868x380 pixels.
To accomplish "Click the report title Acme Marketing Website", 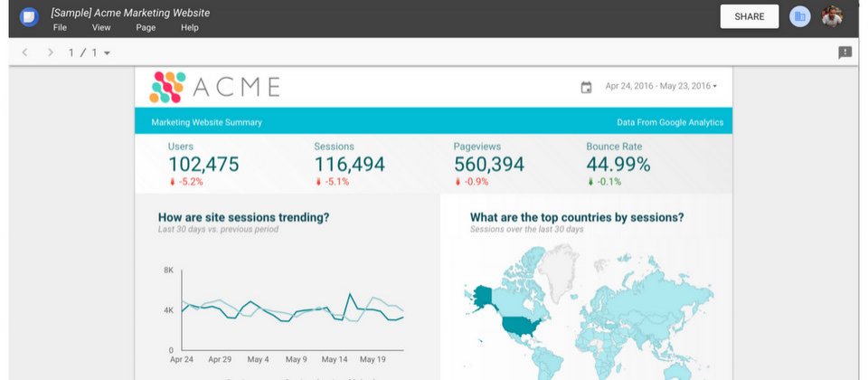I will (x=130, y=13).
